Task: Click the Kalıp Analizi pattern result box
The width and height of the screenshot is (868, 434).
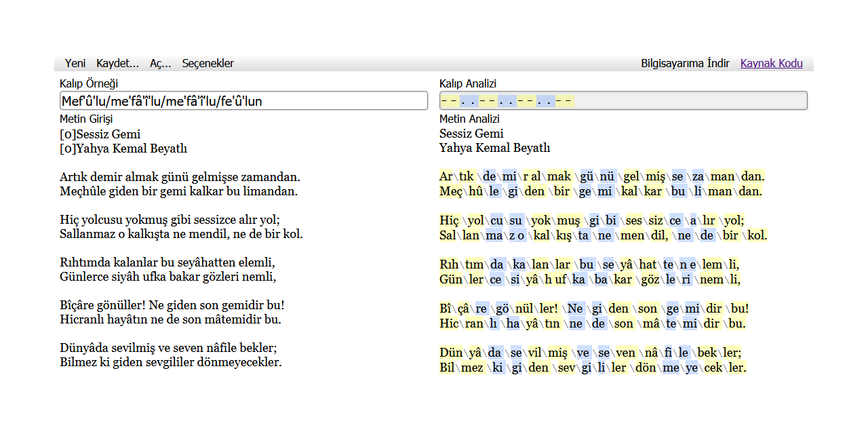Action: point(623,101)
